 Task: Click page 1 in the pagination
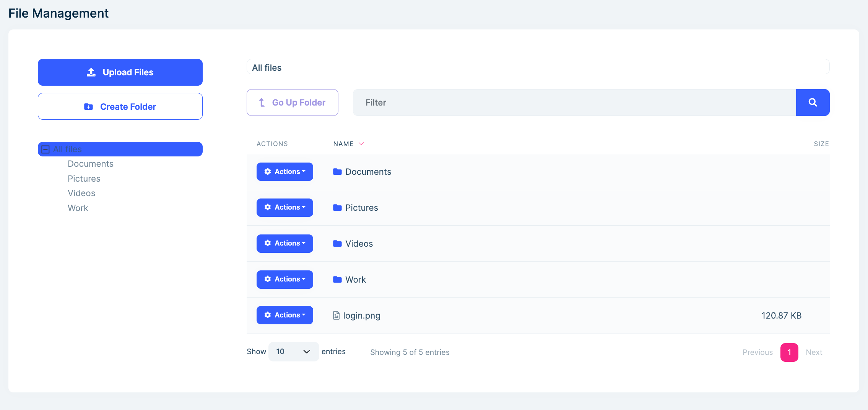point(789,352)
